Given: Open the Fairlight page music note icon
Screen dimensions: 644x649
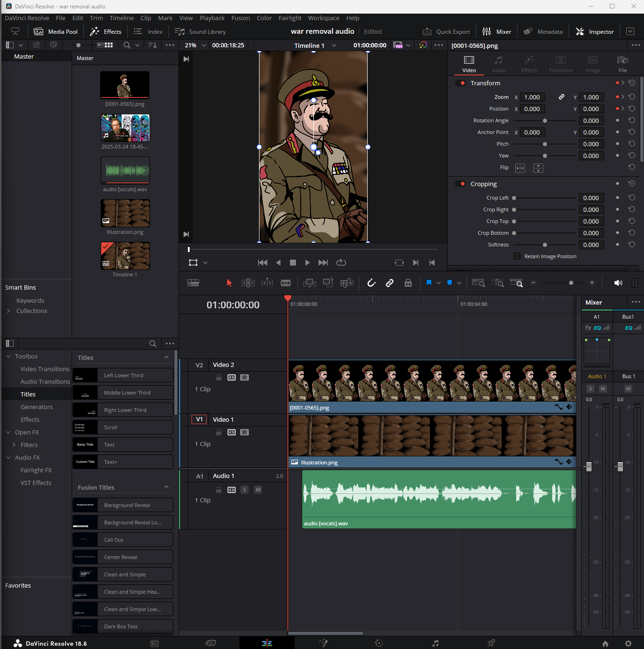Looking at the screenshot, I should (435, 643).
